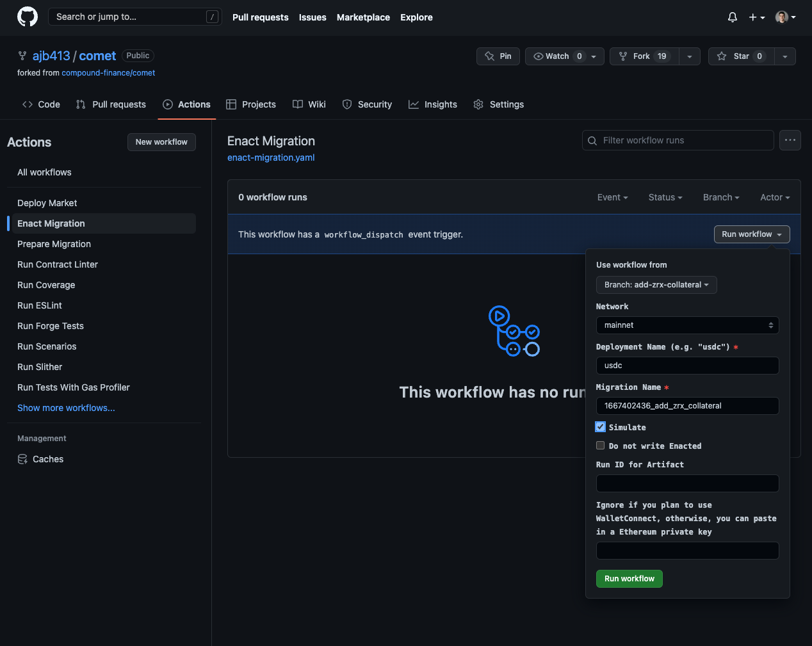Select Run Tests With Gas Profiler workflow
Image resolution: width=812 pixels, height=646 pixels.
[x=104, y=387]
